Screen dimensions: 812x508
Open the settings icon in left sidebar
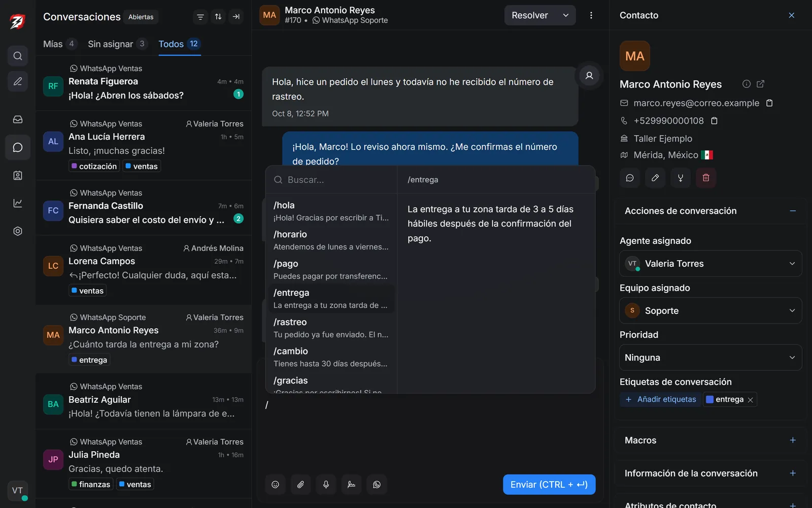tap(18, 231)
